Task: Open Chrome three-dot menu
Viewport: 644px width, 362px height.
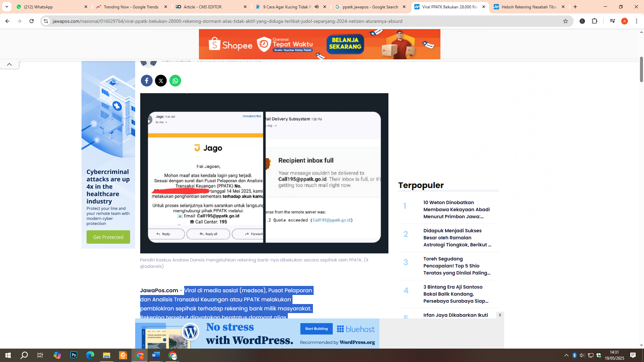Action: point(637,21)
